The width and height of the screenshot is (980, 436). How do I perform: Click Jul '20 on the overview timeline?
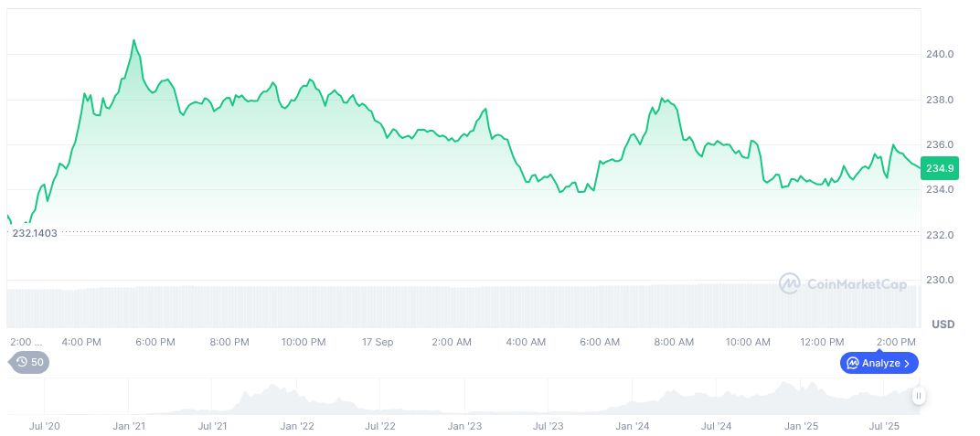pos(44,426)
